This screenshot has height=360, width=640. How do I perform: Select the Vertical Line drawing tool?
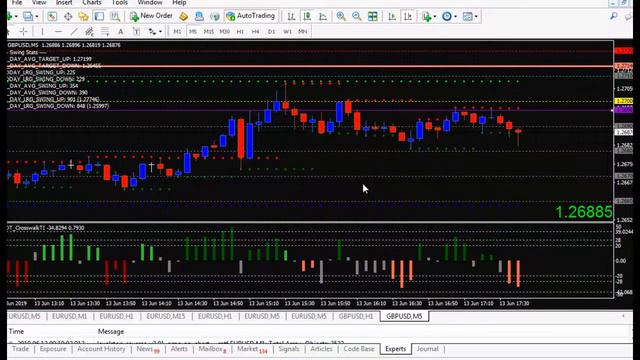[x=42, y=31]
